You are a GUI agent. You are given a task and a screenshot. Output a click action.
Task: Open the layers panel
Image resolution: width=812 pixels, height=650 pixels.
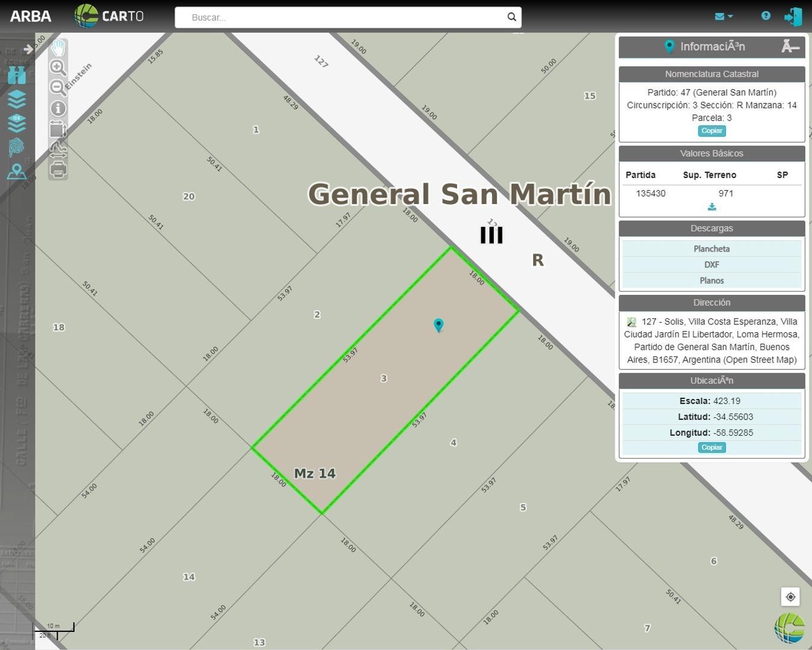click(17, 99)
